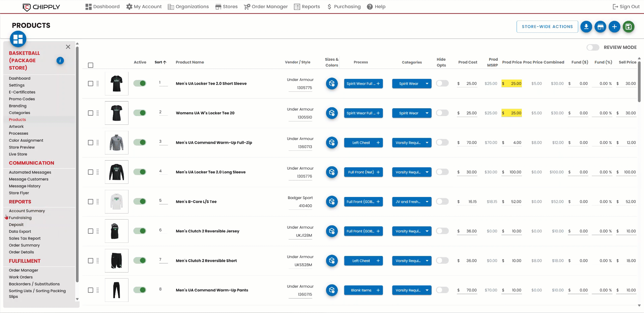Open the Sizes & Colors editor for Men's UA Locker Tee
This screenshot has width=644, height=313.
click(x=332, y=83)
